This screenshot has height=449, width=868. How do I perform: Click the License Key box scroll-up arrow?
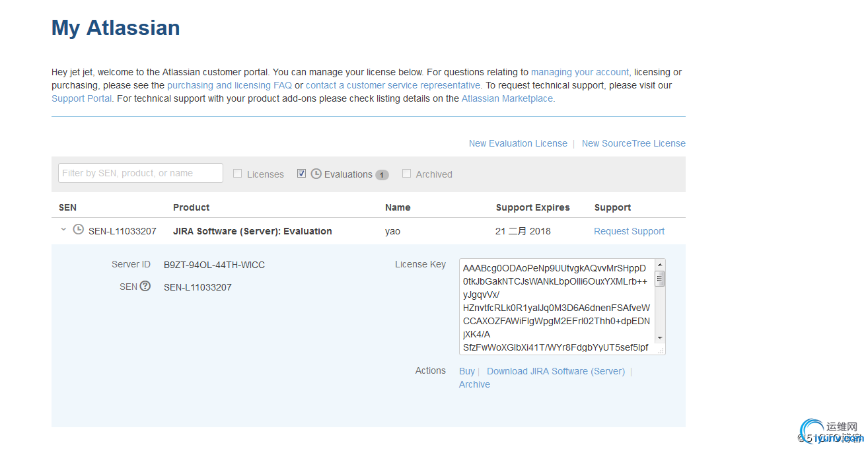pos(660,265)
